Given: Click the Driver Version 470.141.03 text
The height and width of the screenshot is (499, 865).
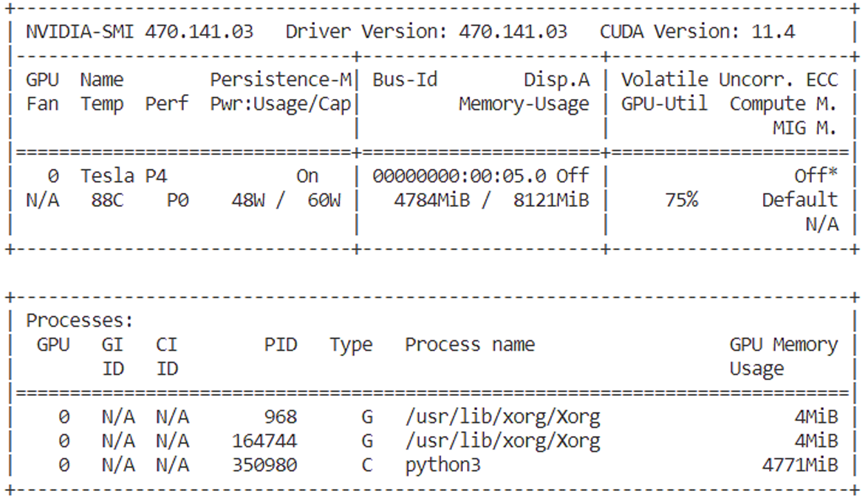Looking at the screenshot, I should [426, 31].
